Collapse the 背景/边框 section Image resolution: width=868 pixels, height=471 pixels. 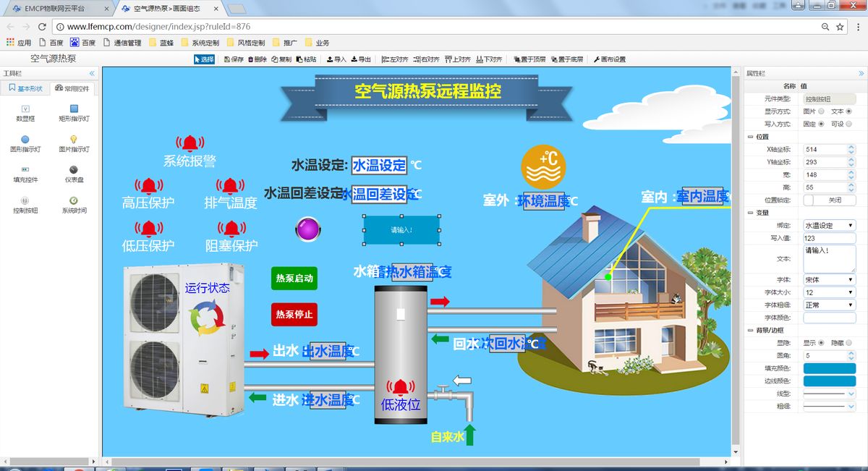point(750,331)
